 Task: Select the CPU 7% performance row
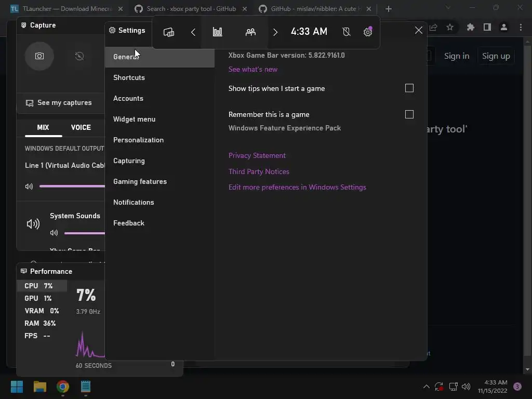pos(42,286)
